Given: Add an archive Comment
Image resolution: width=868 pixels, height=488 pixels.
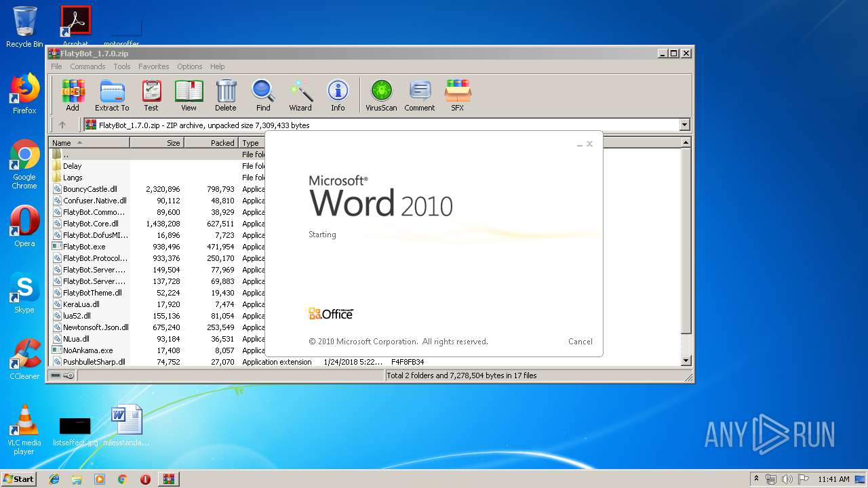Looking at the screenshot, I should [420, 95].
